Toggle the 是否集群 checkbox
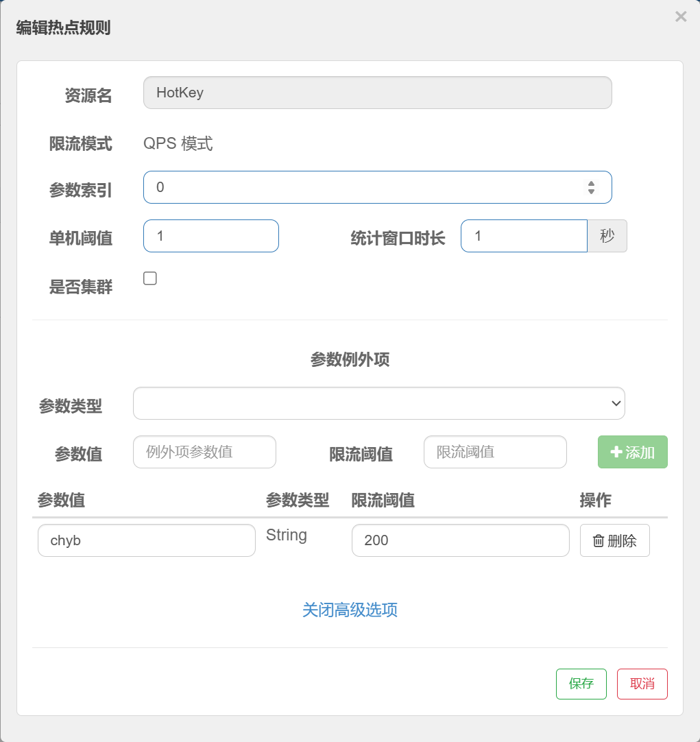The height and width of the screenshot is (742, 700). (150, 278)
